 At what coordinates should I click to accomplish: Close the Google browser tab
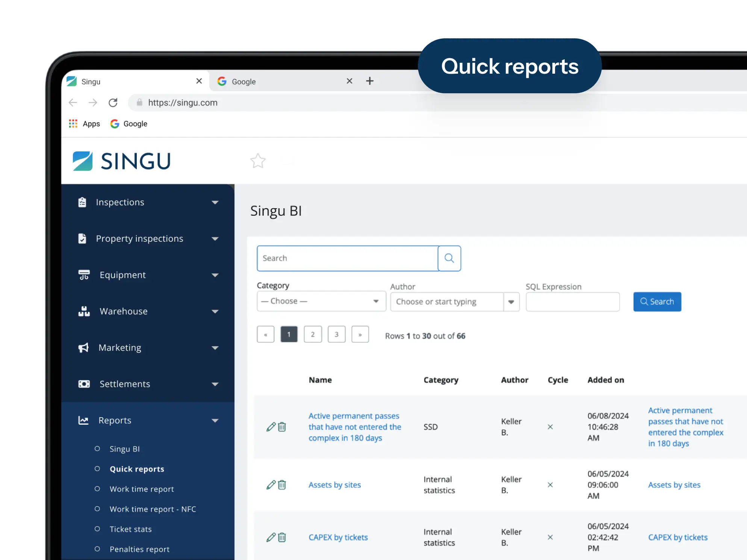(349, 81)
